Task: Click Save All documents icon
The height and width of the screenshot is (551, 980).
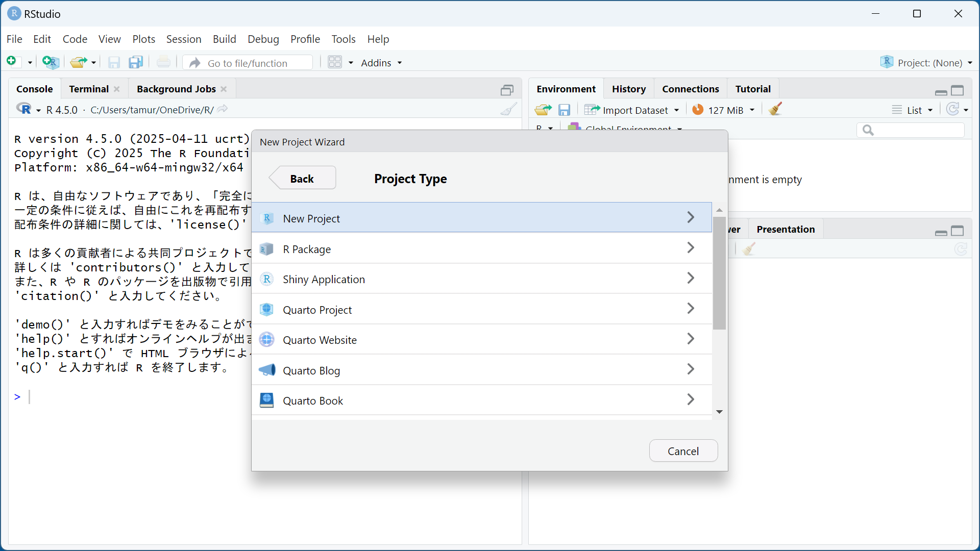Action: click(136, 62)
